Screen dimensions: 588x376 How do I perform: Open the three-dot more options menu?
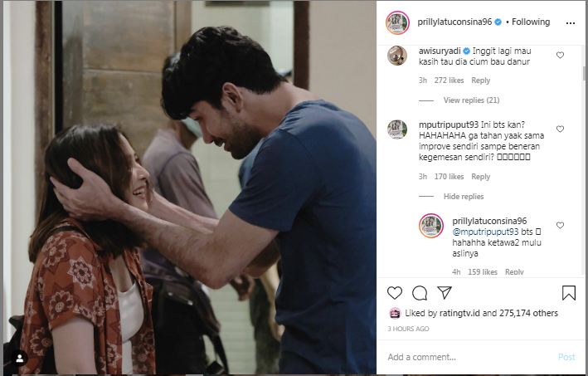(571, 23)
